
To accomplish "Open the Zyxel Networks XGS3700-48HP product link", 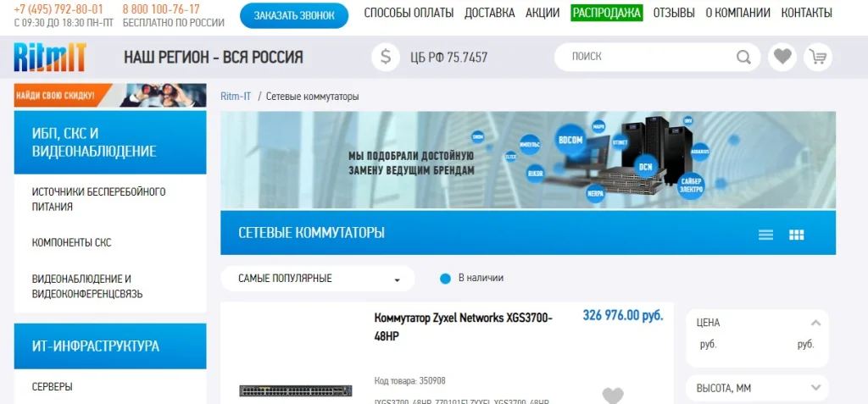I will pos(464,327).
